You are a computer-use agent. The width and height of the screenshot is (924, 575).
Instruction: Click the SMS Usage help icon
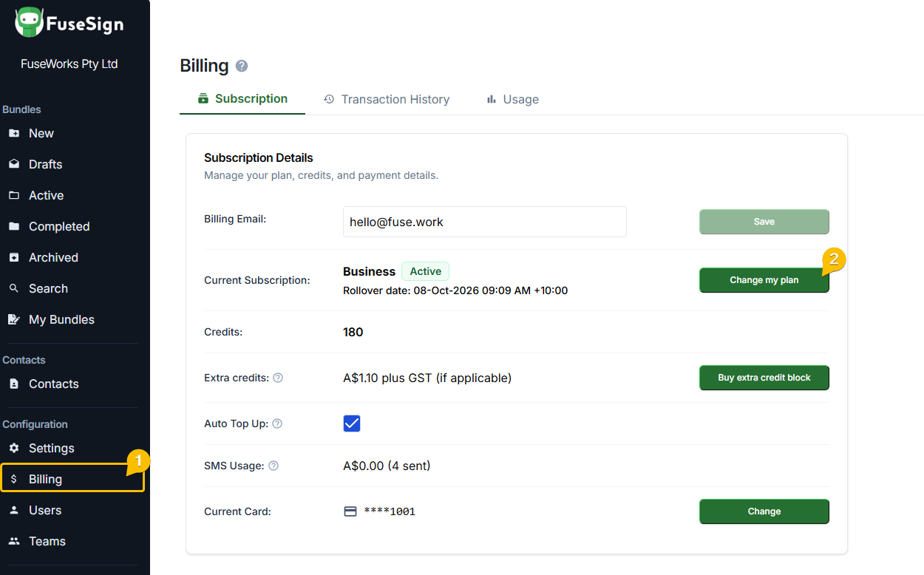274,466
